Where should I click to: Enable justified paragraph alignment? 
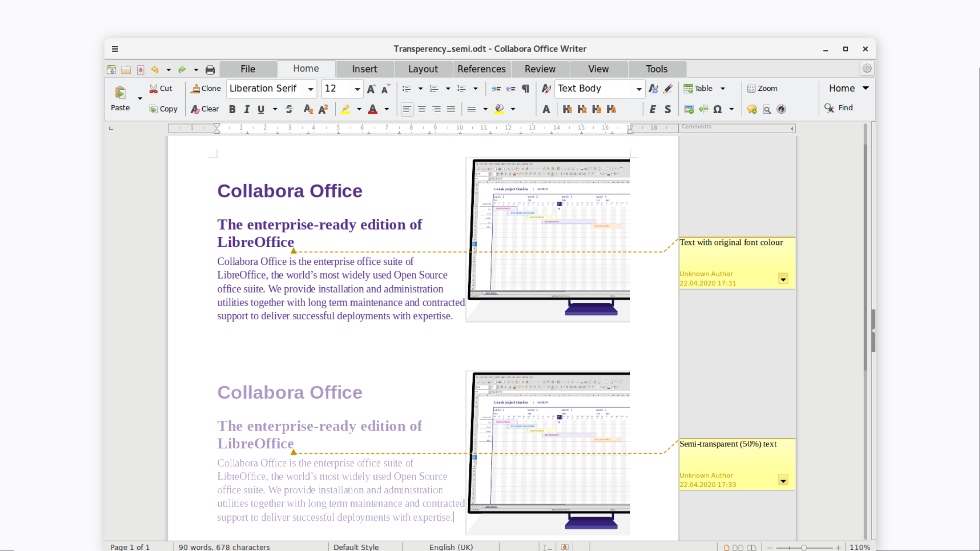point(451,109)
